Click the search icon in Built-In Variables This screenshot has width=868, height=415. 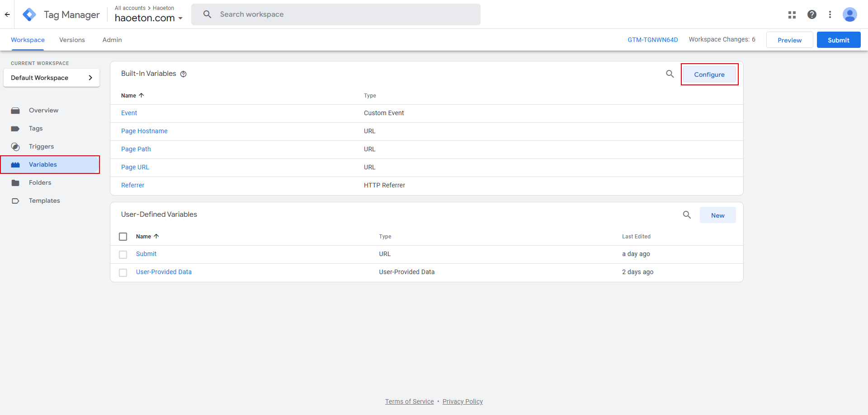point(670,74)
